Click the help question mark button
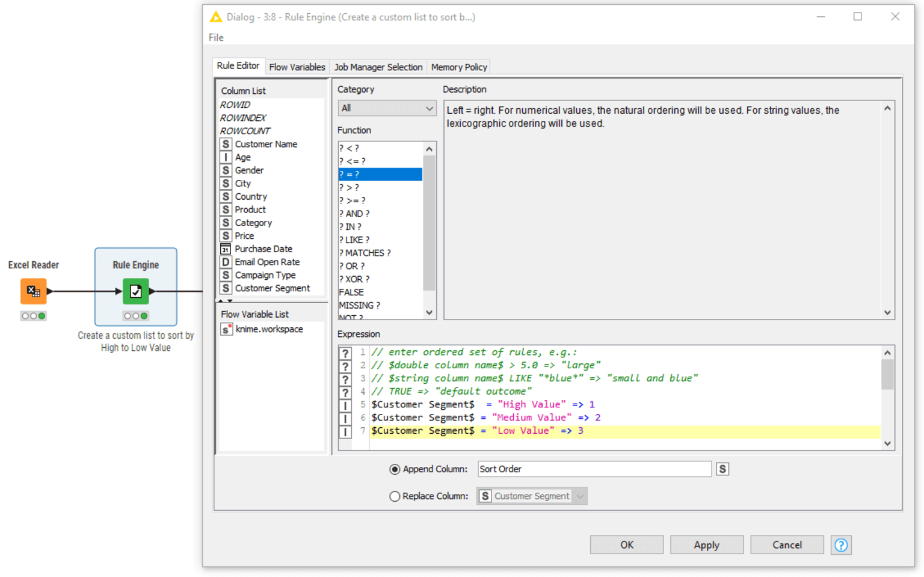924x577 pixels. point(841,545)
